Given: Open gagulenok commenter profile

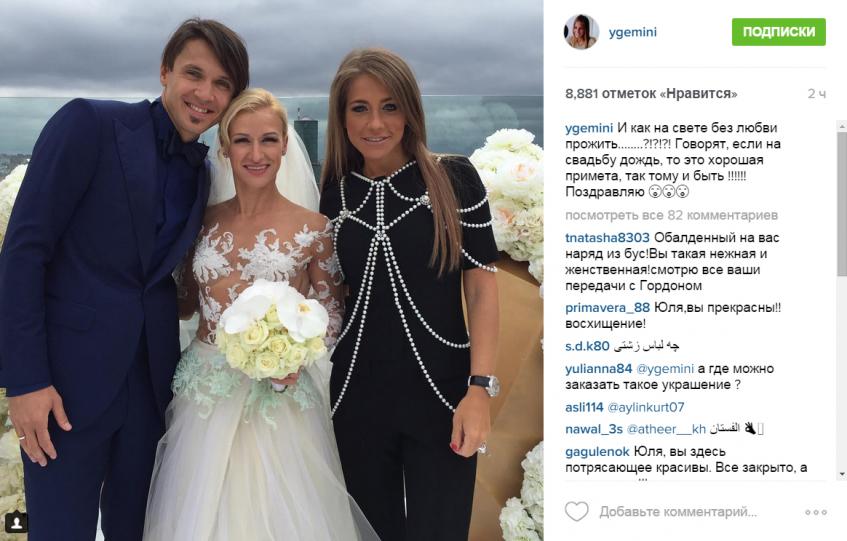Looking at the screenshot, I should (x=597, y=451).
